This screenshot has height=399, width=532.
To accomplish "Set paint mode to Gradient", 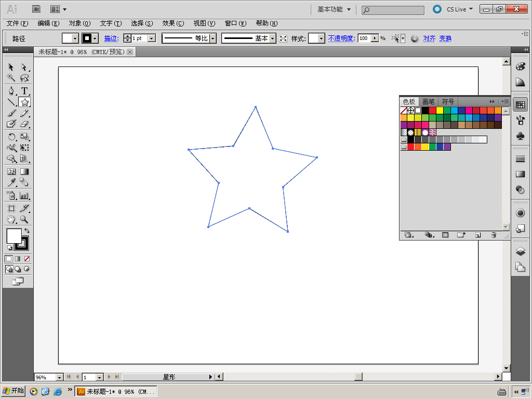I will pos(18,259).
